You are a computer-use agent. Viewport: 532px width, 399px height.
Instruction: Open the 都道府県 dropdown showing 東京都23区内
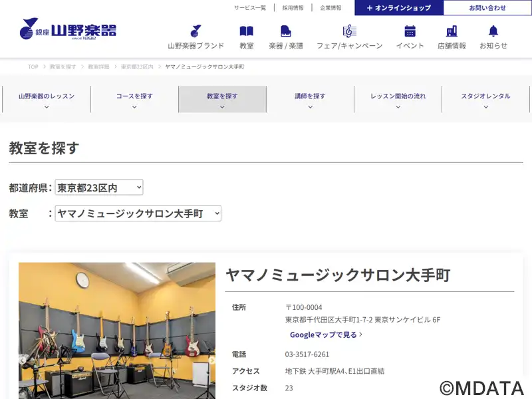[99, 188]
